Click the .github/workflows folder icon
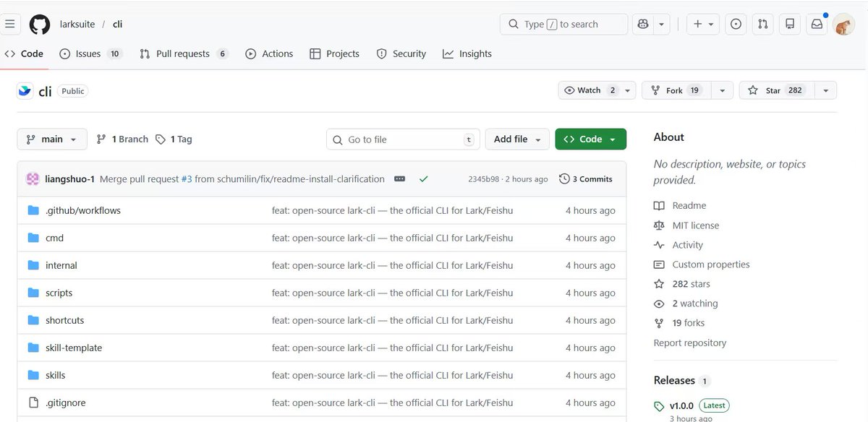Screen dimensions: 868x422 tap(33, 210)
